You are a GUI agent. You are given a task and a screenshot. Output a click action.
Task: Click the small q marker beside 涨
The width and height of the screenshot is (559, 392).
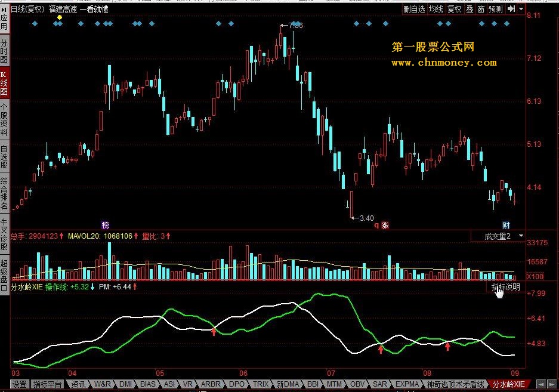[x=376, y=225]
